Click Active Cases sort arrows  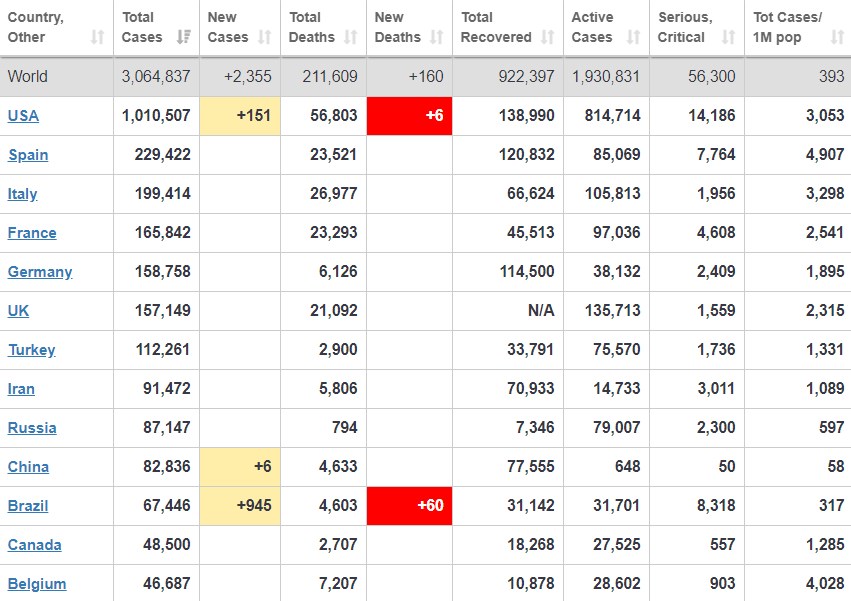(x=633, y=37)
